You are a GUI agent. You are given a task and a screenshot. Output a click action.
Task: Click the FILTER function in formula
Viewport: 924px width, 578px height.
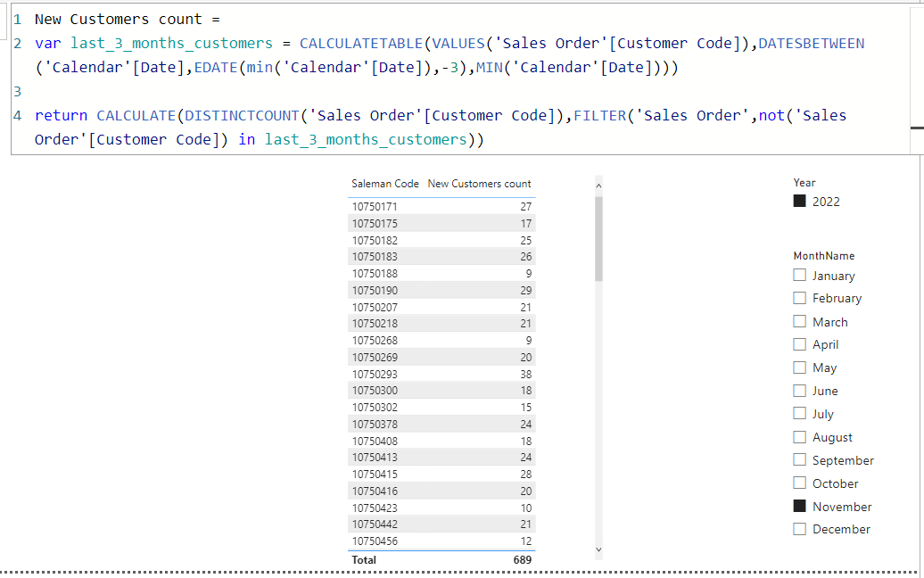599,115
